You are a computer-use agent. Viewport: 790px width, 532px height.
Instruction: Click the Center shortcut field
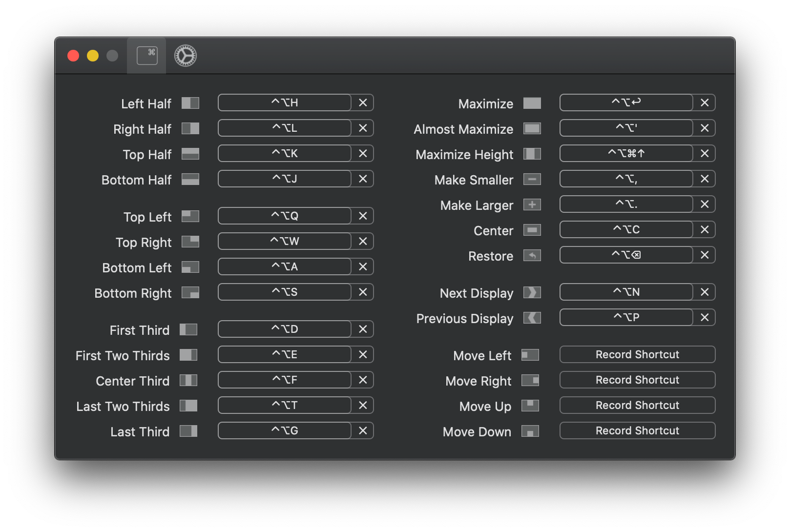[x=626, y=229]
